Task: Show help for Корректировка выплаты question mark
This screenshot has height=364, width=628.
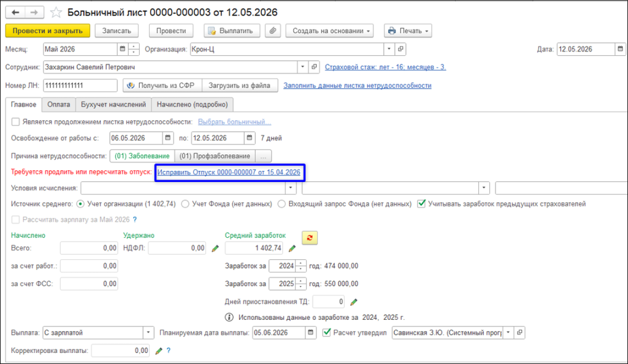Action: tap(169, 351)
